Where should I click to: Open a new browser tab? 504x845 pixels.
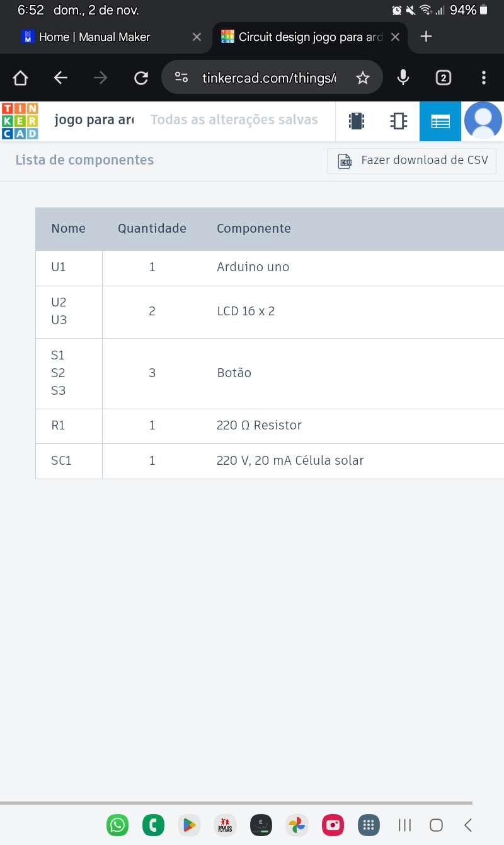(426, 37)
